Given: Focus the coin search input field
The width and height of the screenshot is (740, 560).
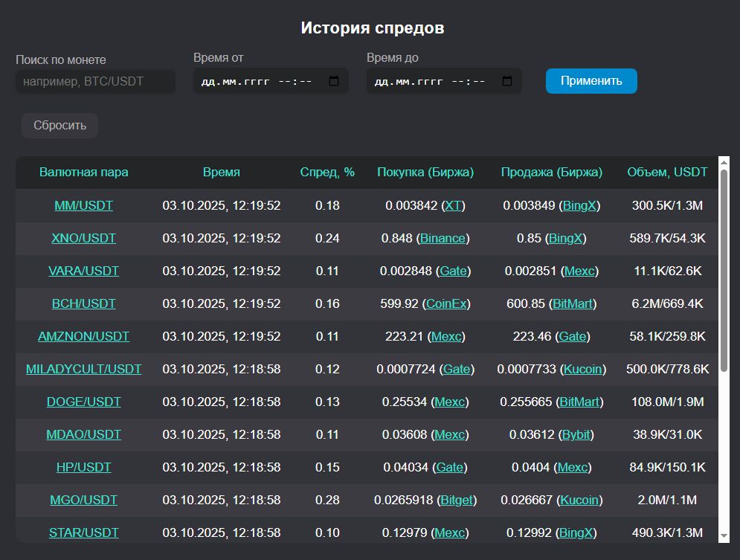Looking at the screenshot, I should coord(95,82).
